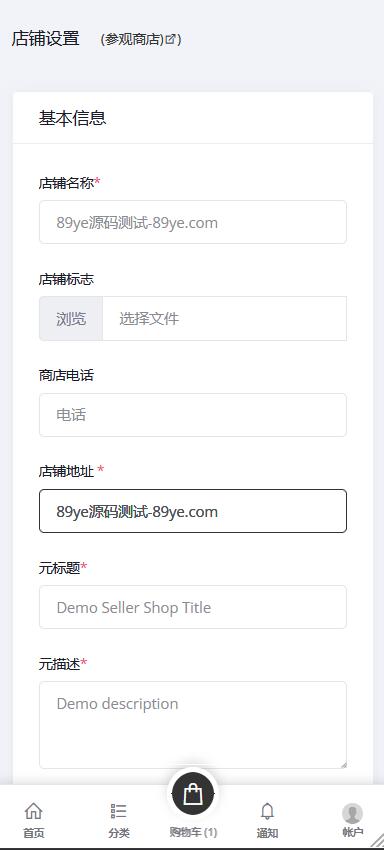Screen dimensions: 384x850
Task: Click the 店铺标志 field label
Action: click(x=66, y=280)
